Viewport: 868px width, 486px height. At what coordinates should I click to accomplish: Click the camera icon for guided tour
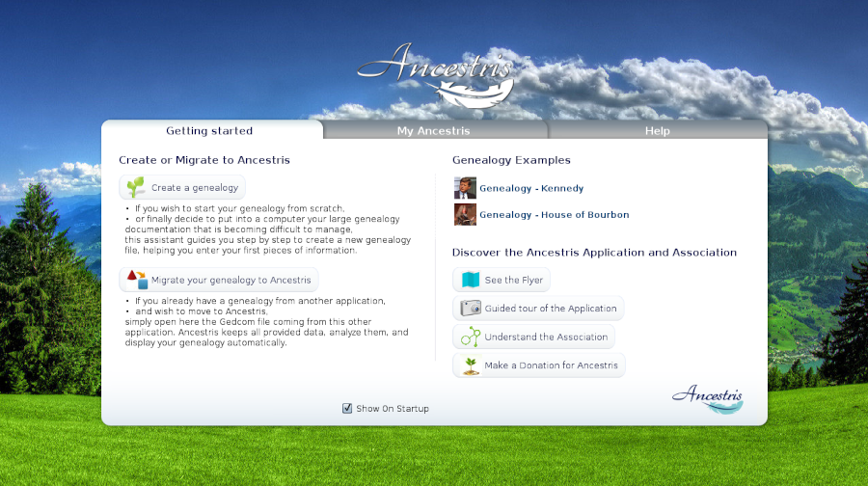[471, 308]
